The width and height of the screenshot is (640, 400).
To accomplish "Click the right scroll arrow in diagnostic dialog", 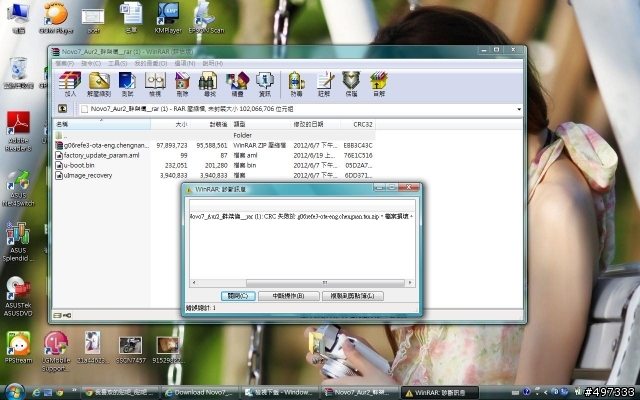I will 410,282.
